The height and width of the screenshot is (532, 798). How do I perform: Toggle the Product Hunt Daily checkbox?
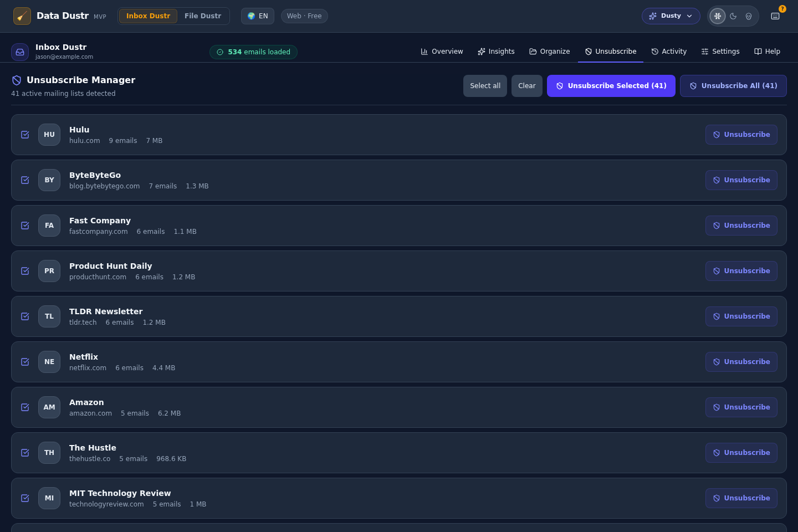pyautogui.click(x=25, y=271)
